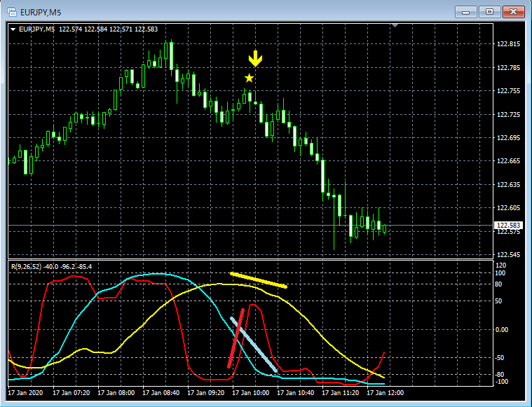Click the 122.695 price scale label

point(508,137)
